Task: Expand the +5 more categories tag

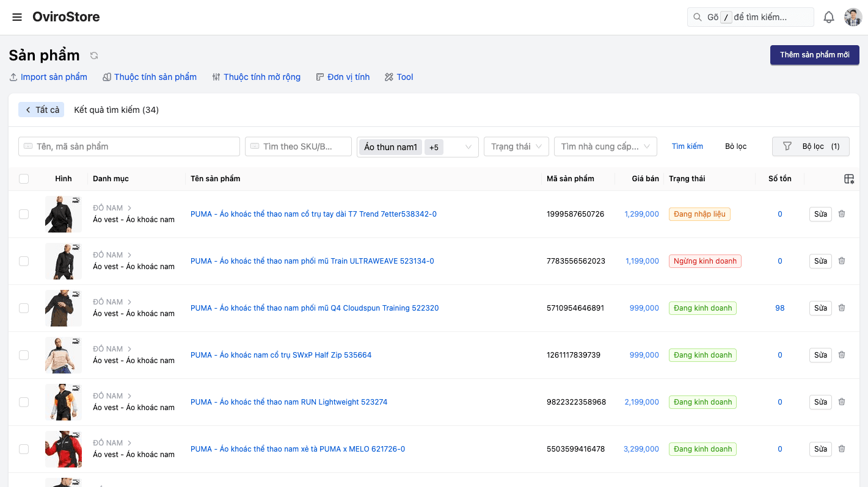Action: tap(434, 147)
